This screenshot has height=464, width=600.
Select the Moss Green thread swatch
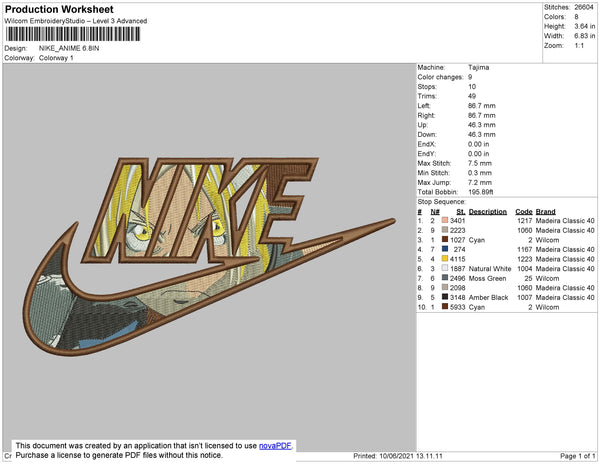[443, 279]
